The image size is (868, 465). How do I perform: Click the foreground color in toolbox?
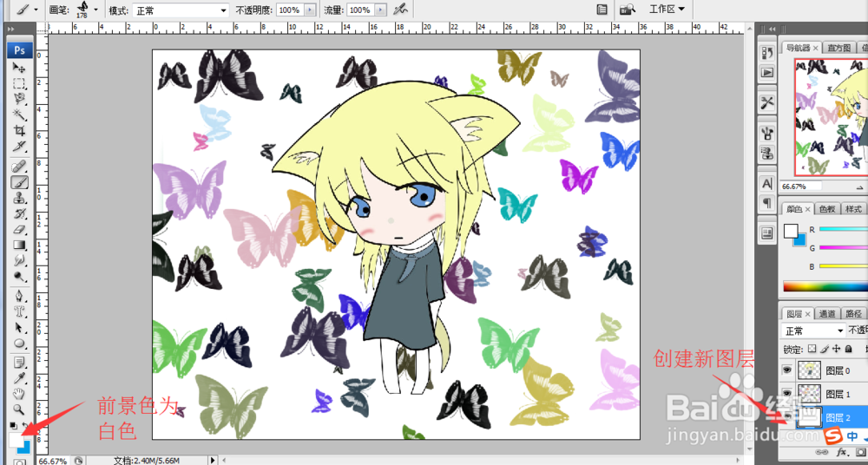pos(16,441)
